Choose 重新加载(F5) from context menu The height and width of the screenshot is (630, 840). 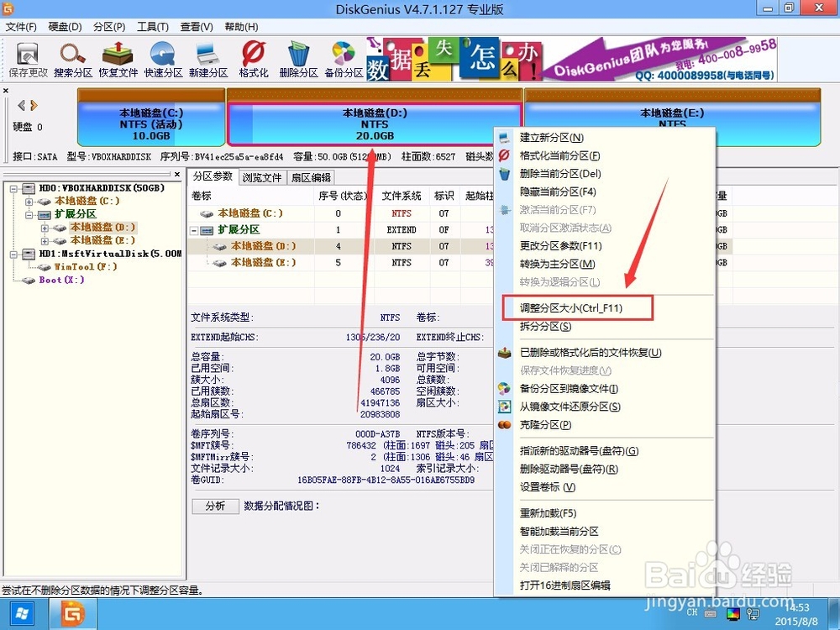604,513
